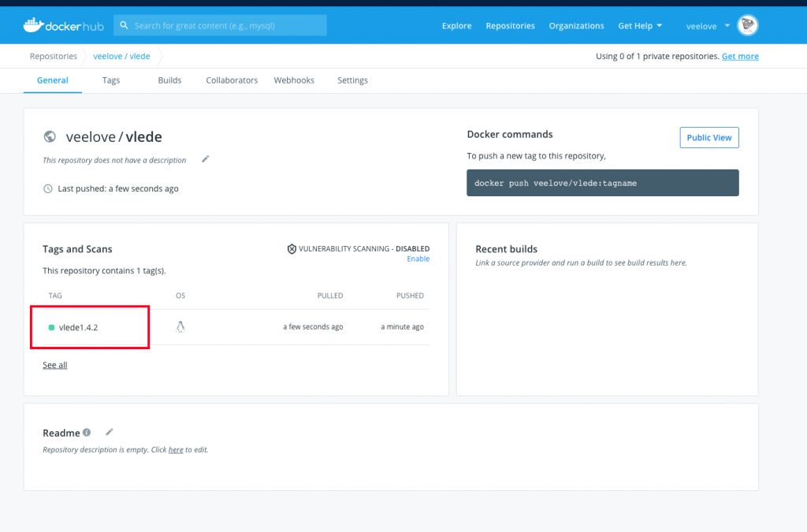Click the See all tags link

(x=54, y=365)
